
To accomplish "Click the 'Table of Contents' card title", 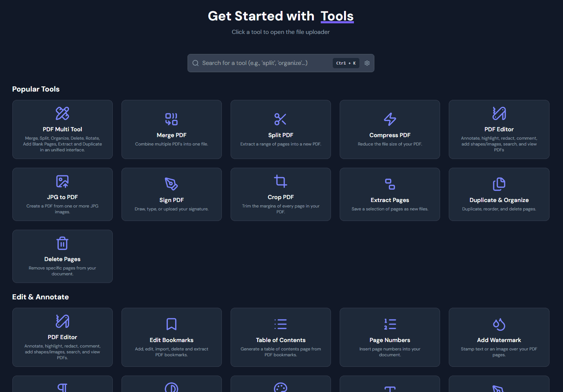I will tap(281, 340).
